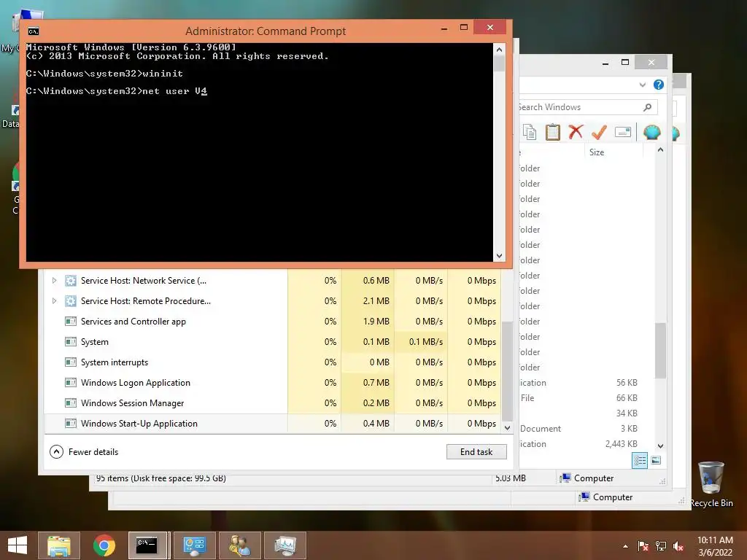Select Command Prompt taskbar button
This screenshot has height=560, width=747.
147,545
